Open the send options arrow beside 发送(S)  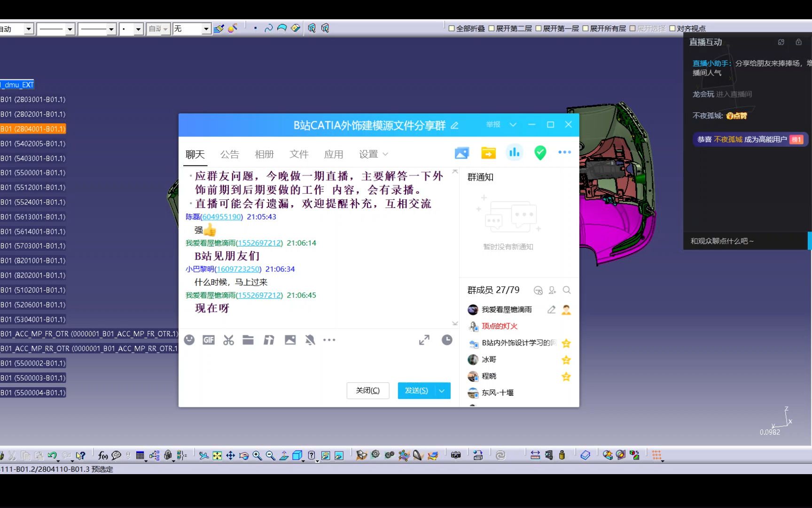click(442, 390)
